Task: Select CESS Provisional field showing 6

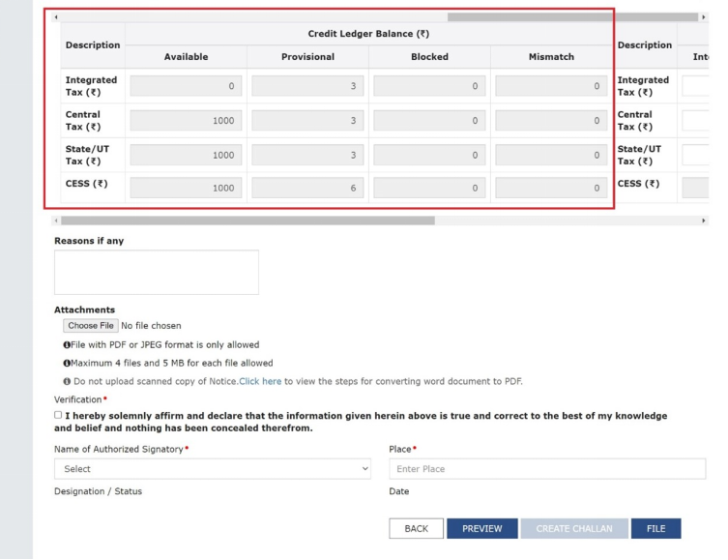Action: click(307, 188)
